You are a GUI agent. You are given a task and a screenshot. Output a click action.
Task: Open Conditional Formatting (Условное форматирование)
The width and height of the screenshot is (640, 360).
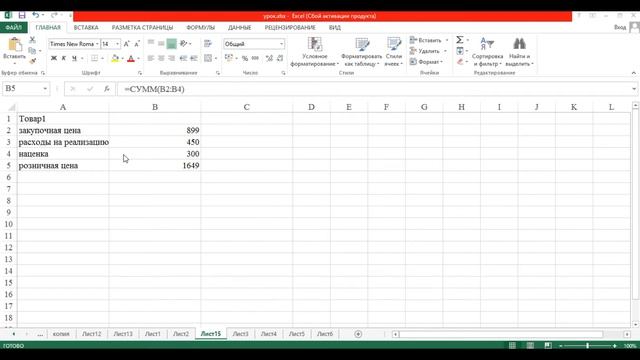click(x=314, y=52)
